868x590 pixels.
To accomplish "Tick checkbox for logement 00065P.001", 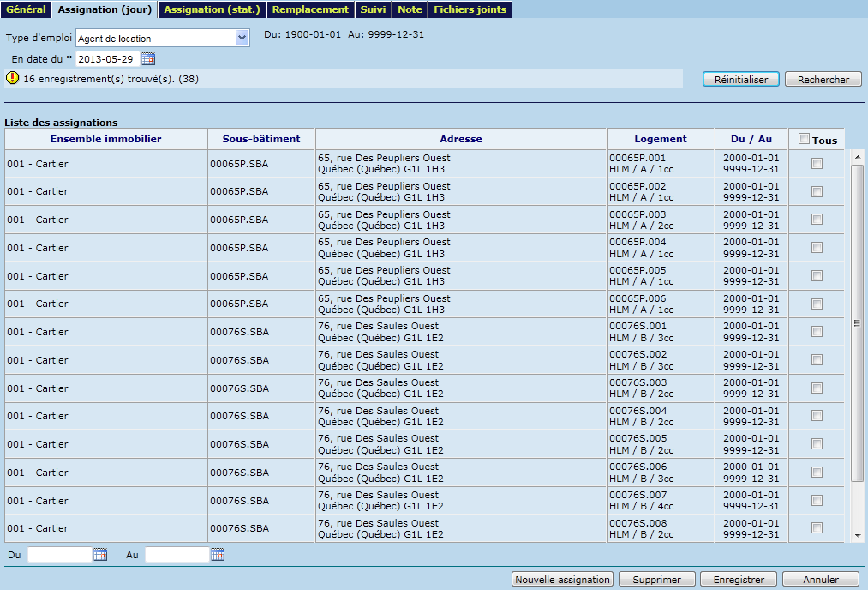I will click(817, 164).
